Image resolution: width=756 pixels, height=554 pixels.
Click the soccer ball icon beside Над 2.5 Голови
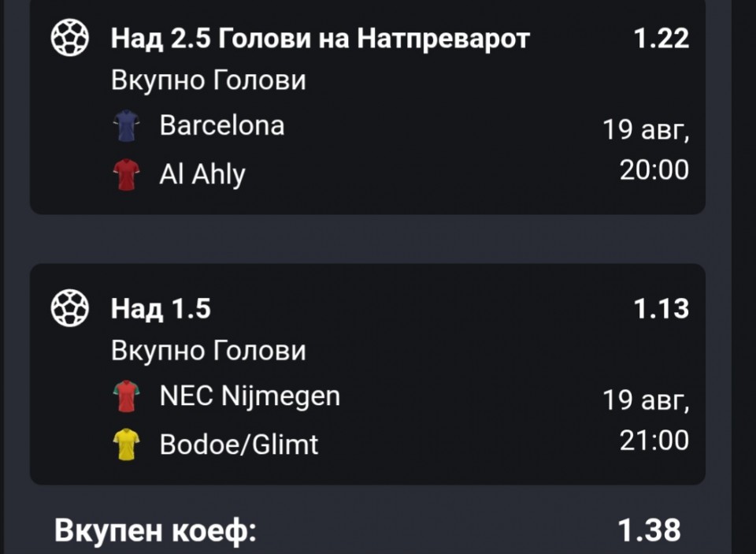pyautogui.click(x=70, y=38)
